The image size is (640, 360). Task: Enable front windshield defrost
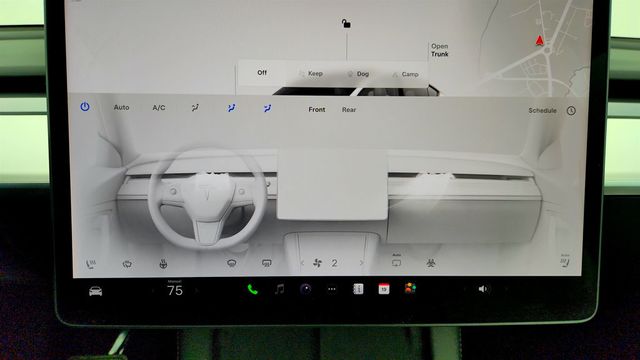(231, 264)
